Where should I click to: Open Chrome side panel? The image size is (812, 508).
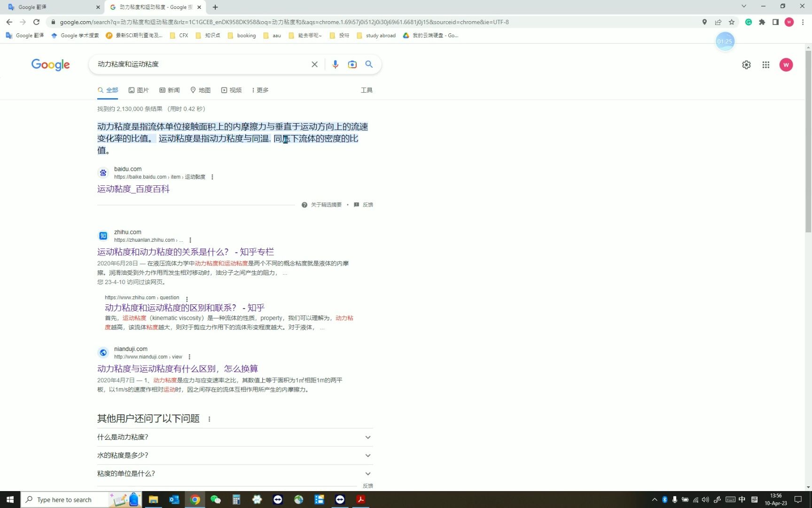[775, 22]
